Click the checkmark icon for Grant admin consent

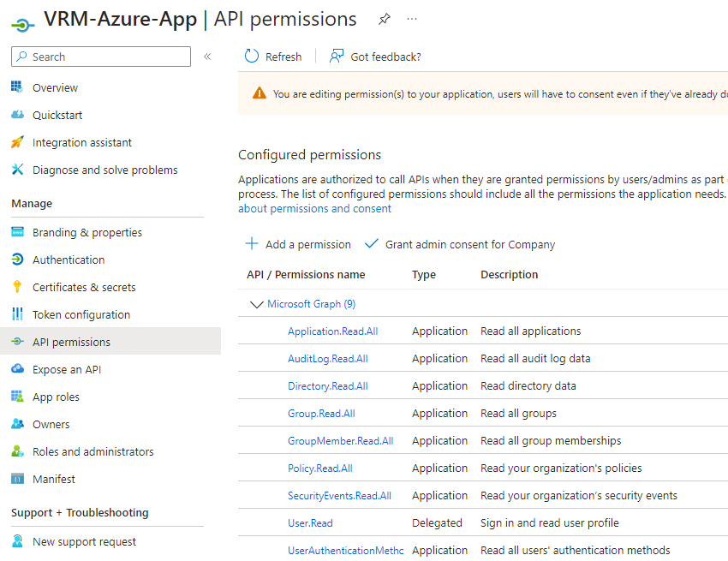coord(372,243)
